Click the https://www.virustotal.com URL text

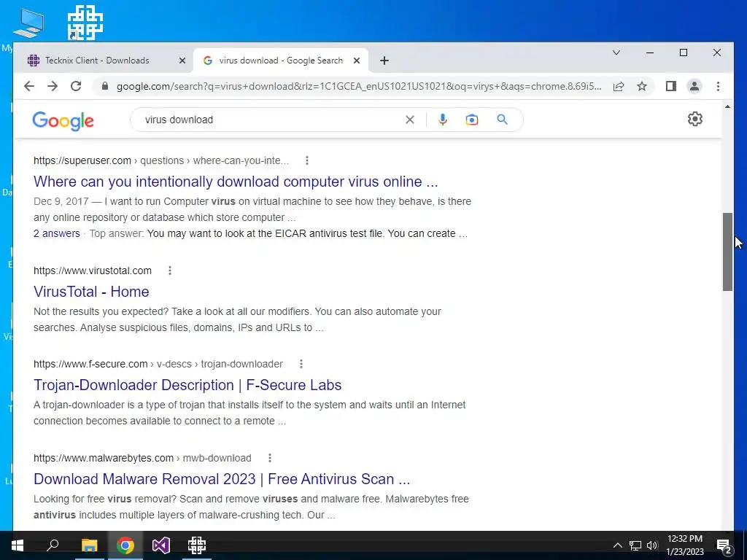(x=93, y=271)
